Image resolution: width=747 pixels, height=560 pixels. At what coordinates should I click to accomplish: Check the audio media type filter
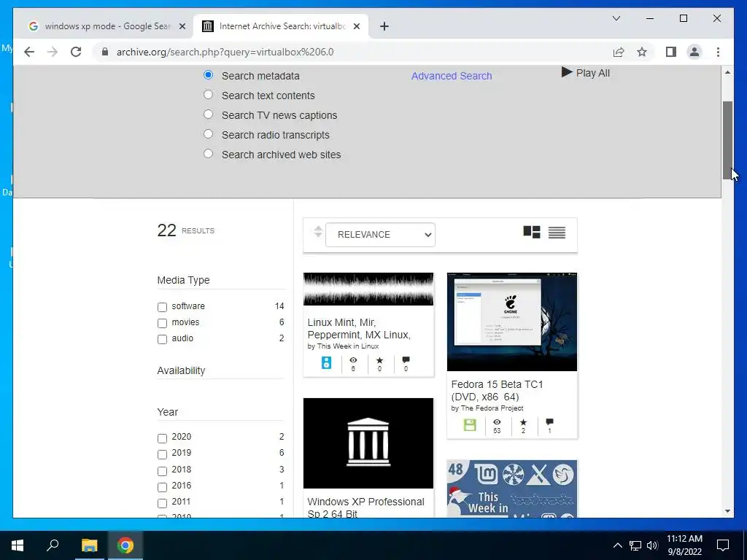(163, 339)
